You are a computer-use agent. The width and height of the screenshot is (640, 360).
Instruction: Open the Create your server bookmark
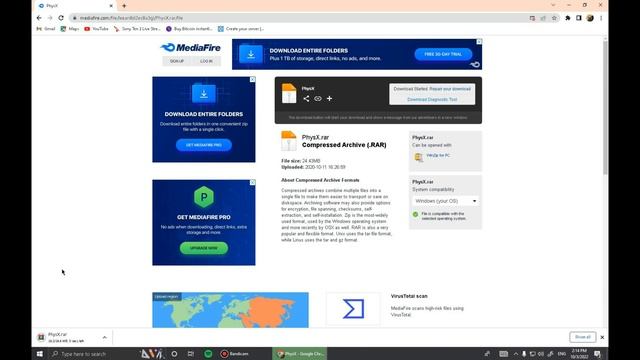241,29
